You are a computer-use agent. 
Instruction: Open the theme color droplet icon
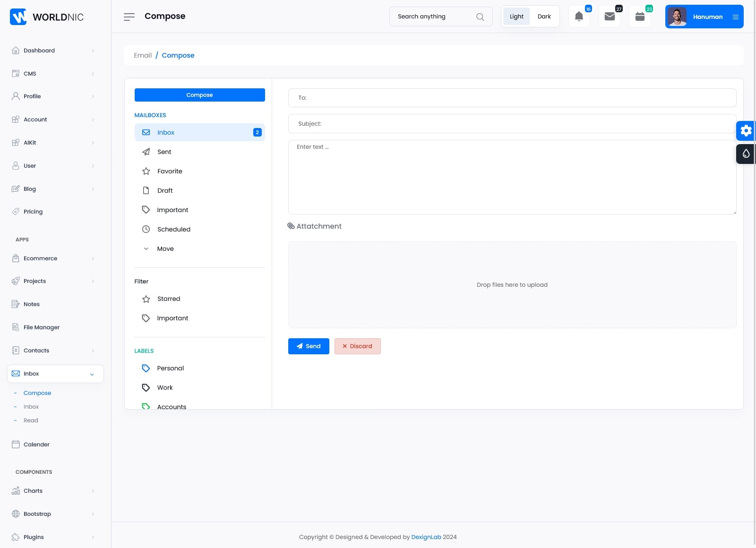(746, 154)
